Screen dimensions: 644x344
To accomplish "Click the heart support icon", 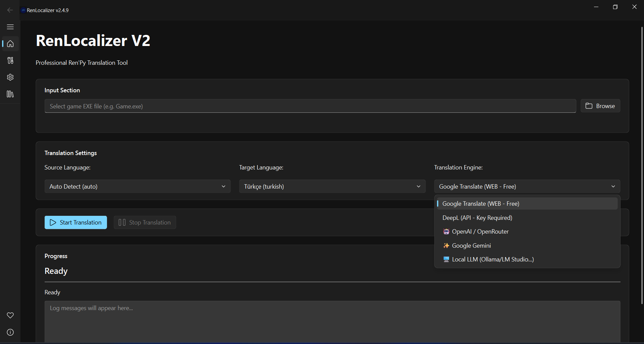I will pos(10,315).
